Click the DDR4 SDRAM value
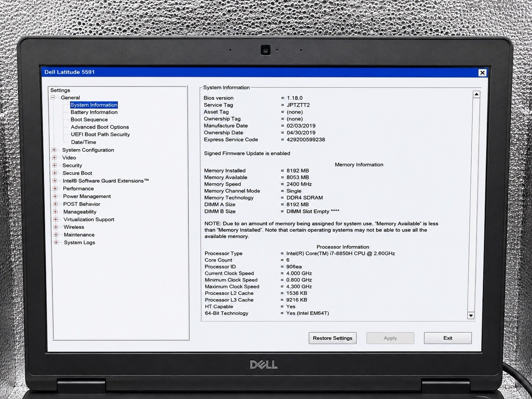532x399 pixels. tap(305, 198)
